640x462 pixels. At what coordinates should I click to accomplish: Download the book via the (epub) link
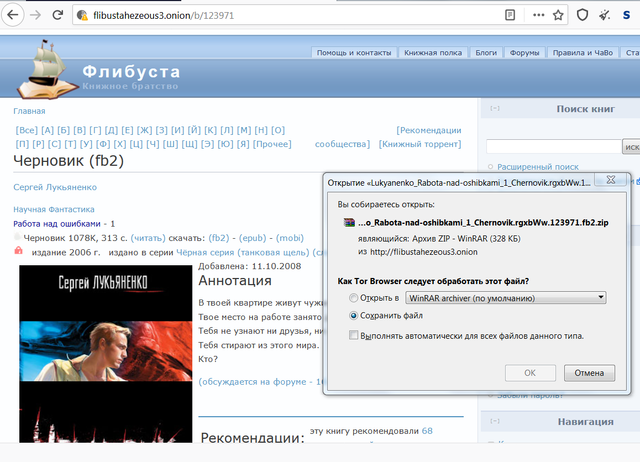252,238
